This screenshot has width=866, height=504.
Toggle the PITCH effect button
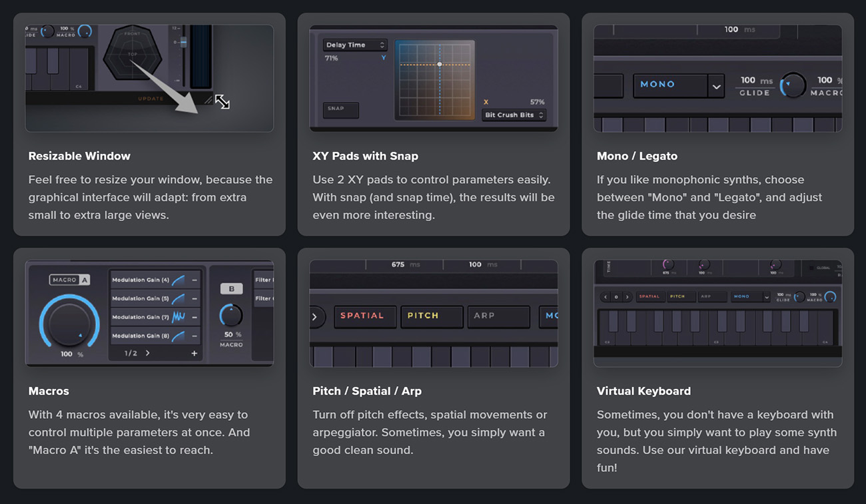432,316
